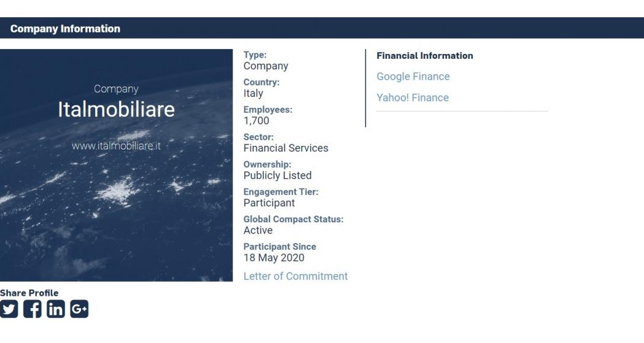Share profile on Facebook
Screen dimensions: 644x343
[x=33, y=309]
